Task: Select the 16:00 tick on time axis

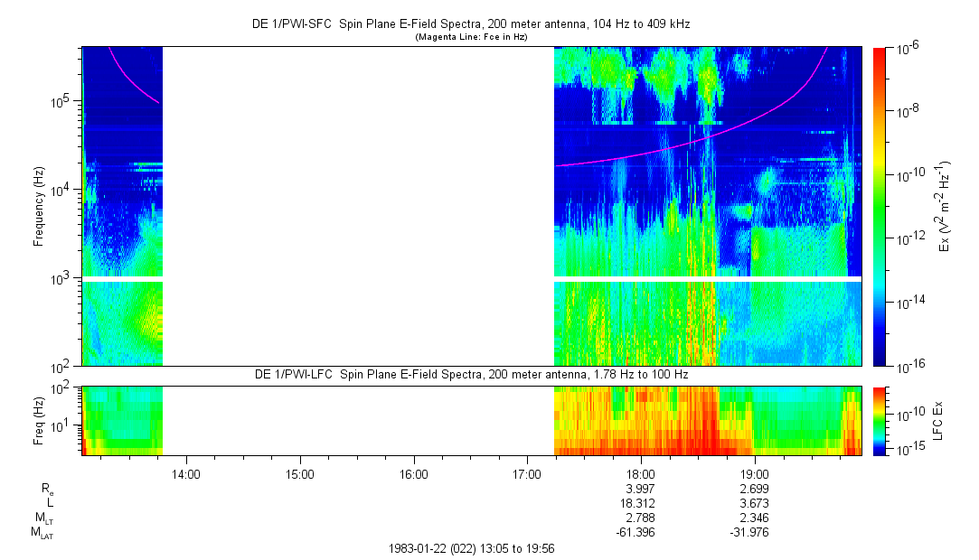Action: [413, 472]
